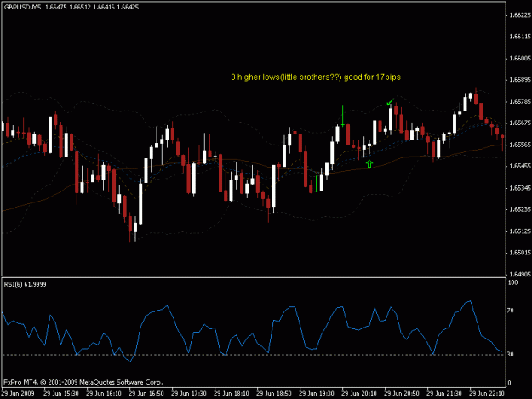Click the 1.65345 price axis label
The height and width of the screenshot is (399, 532).
tap(519, 188)
